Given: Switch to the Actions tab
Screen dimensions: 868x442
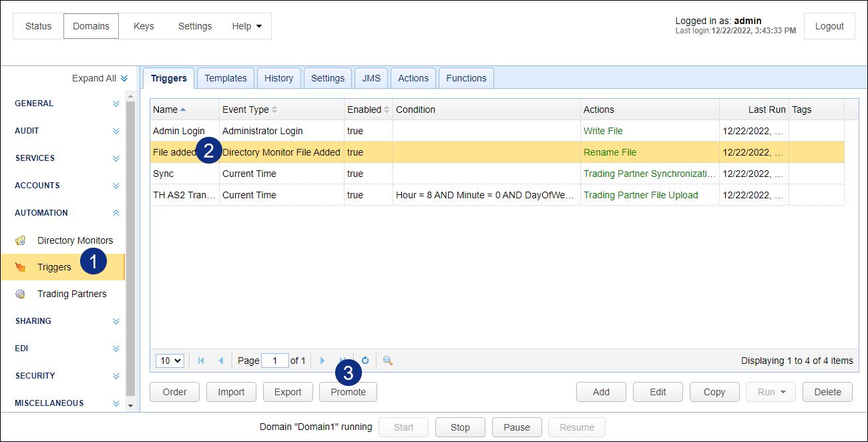Looking at the screenshot, I should point(413,78).
